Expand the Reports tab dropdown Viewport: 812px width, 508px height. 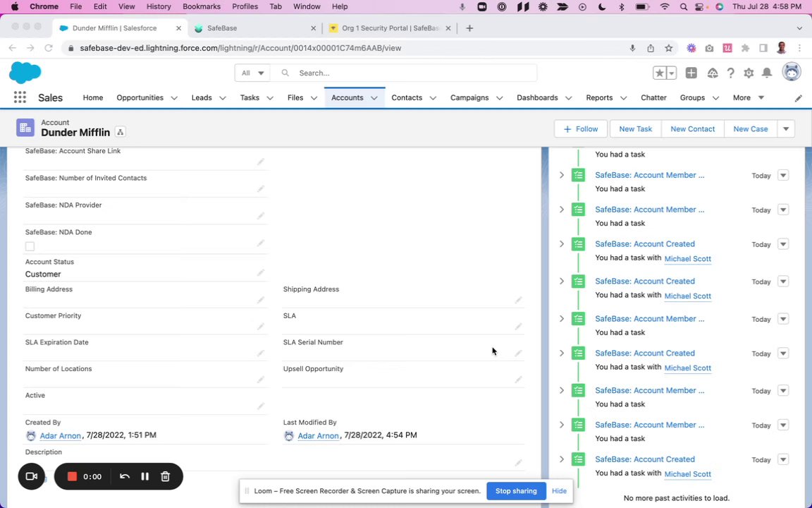tap(624, 98)
